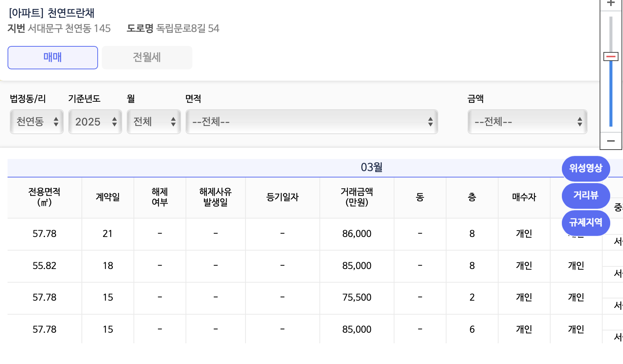Click floor 2 cell

pyautogui.click(x=472, y=298)
